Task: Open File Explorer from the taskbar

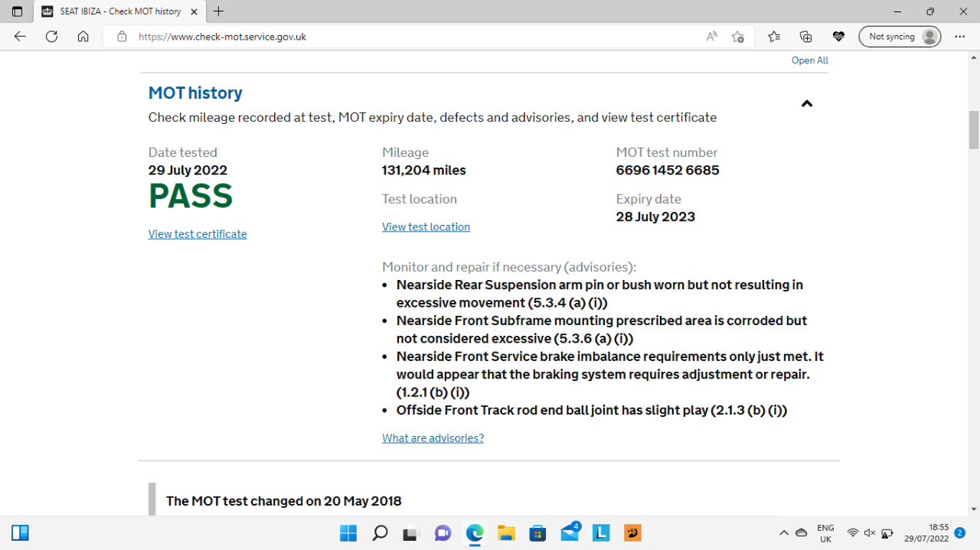Action: [506, 533]
